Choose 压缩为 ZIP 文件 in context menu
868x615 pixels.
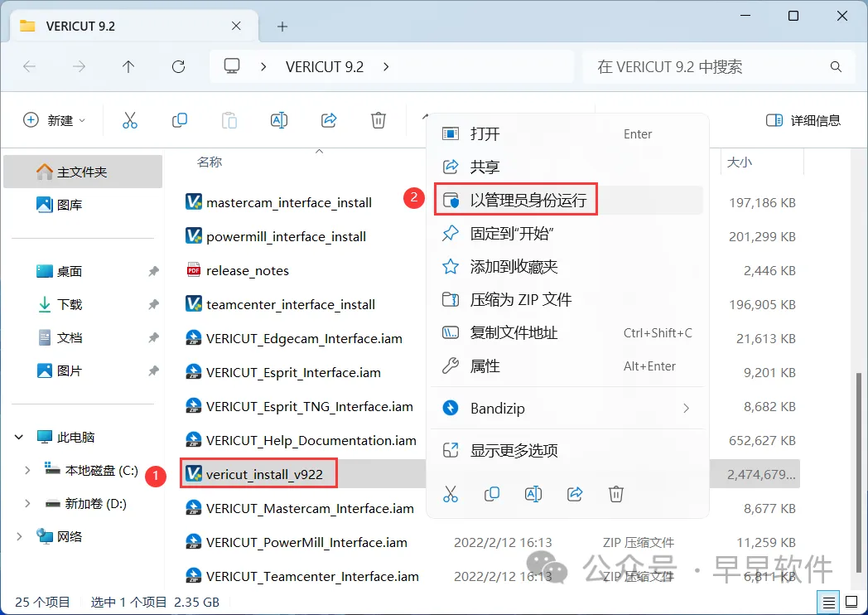[568, 300]
